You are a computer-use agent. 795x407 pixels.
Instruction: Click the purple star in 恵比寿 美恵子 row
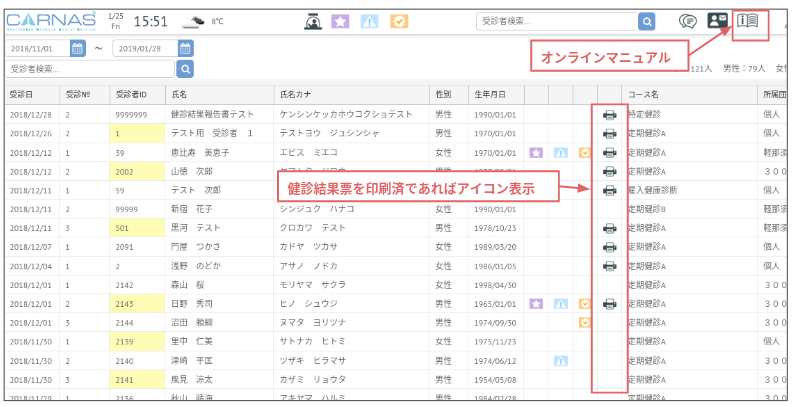[x=536, y=153]
